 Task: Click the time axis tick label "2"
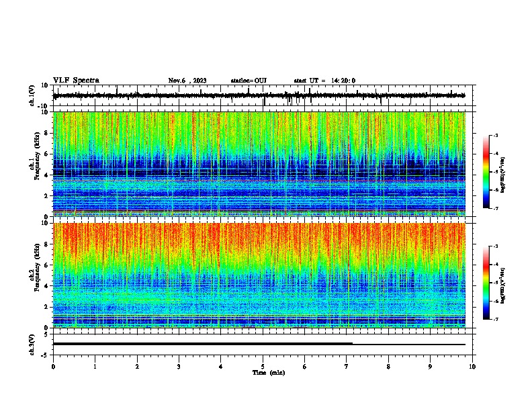pyautogui.click(x=137, y=367)
